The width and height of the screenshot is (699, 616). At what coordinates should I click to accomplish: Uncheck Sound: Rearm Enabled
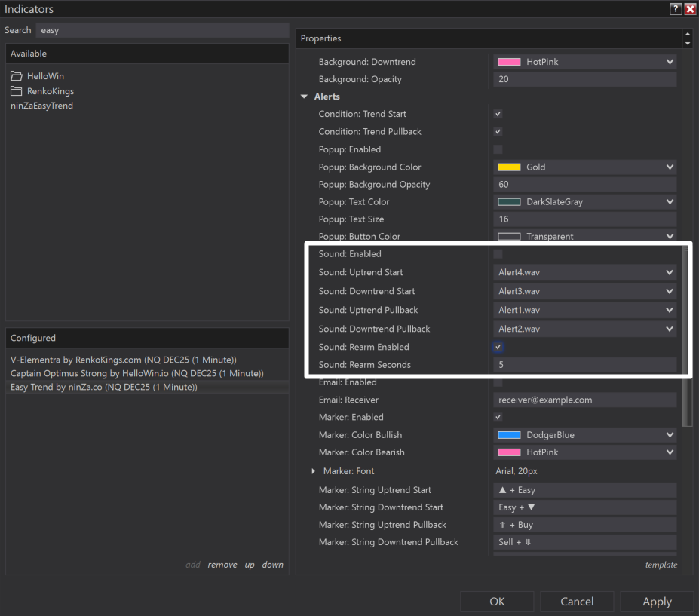point(498,347)
